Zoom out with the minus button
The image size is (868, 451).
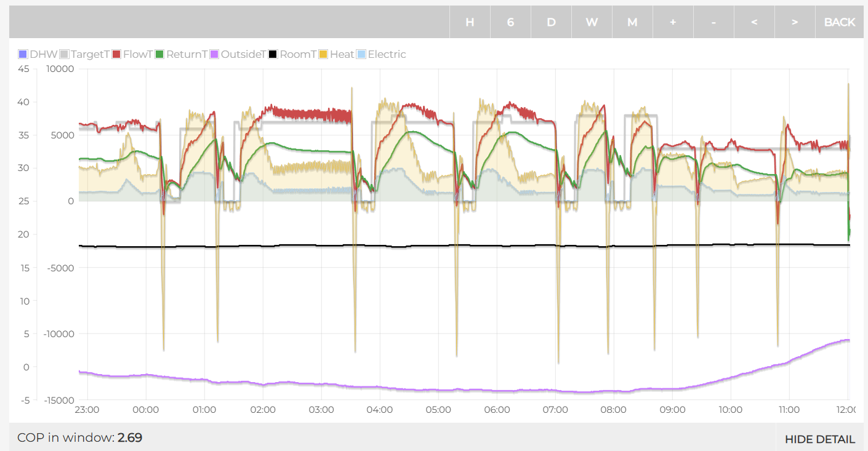coord(713,22)
